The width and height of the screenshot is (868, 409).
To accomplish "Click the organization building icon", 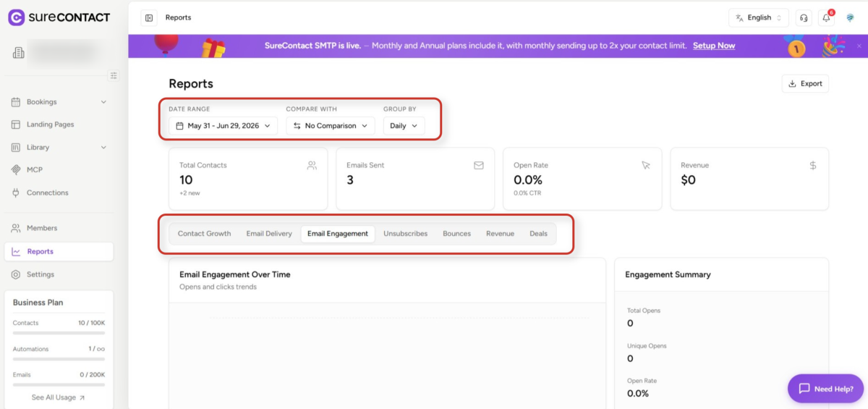I will pos(19,53).
